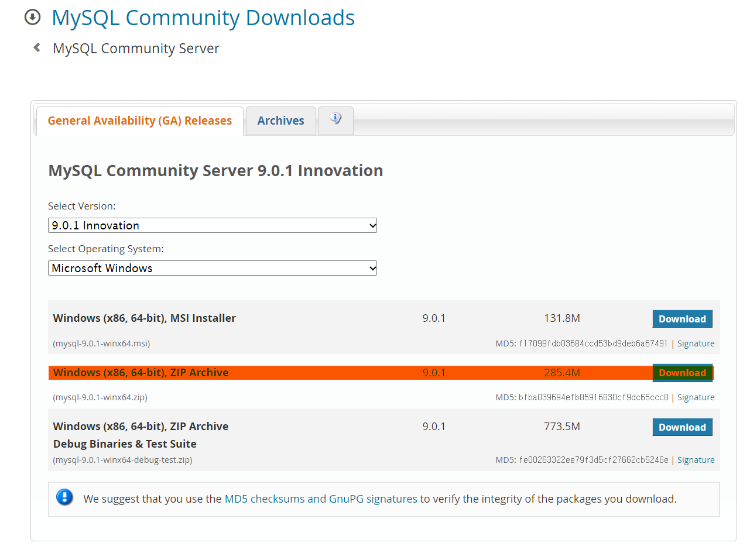Click the highlighted ZIP Archive row title

click(x=141, y=373)
